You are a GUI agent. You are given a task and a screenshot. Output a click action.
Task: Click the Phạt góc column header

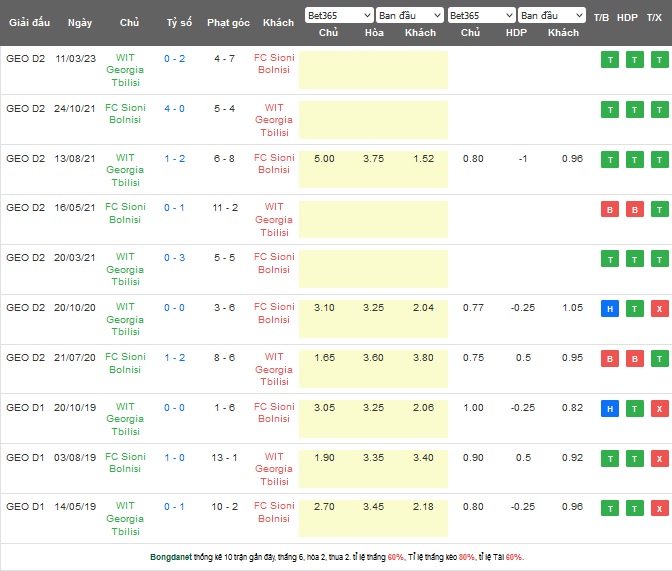(x=229, y=23)
